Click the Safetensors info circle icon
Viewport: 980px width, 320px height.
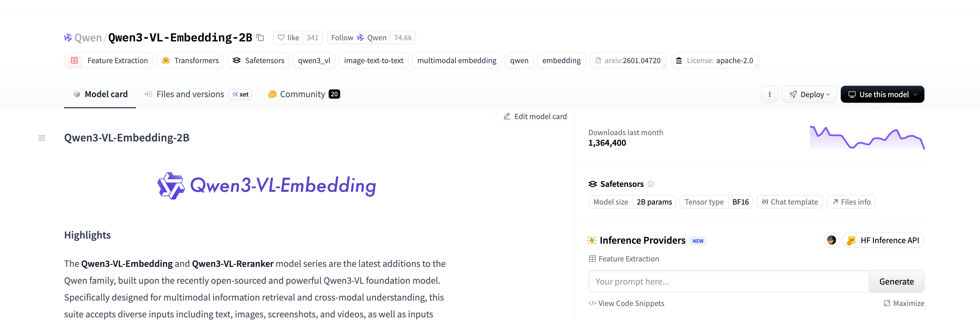650,184
